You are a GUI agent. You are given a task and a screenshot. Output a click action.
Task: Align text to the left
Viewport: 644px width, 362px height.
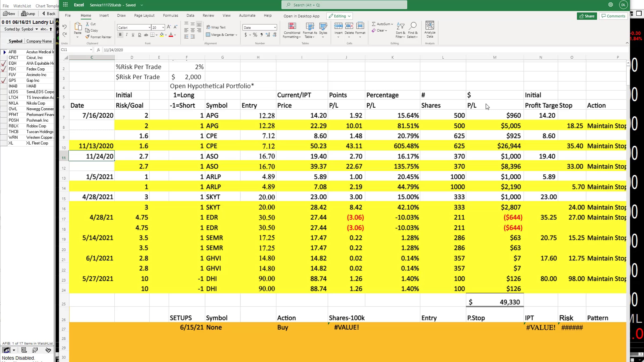click(186, 30)
